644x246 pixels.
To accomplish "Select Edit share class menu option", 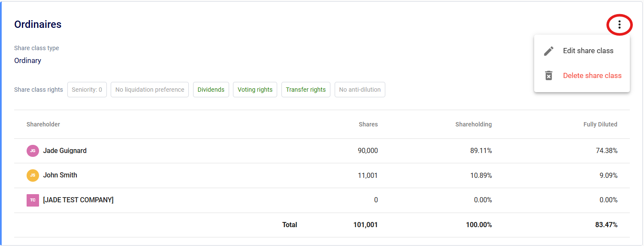I will coord(588,51).
